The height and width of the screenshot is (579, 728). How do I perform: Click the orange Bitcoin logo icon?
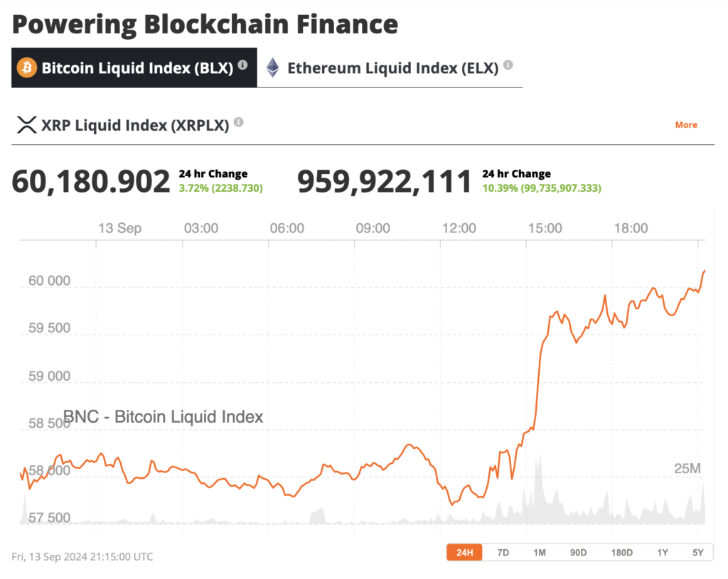click(x=27, y=67)
